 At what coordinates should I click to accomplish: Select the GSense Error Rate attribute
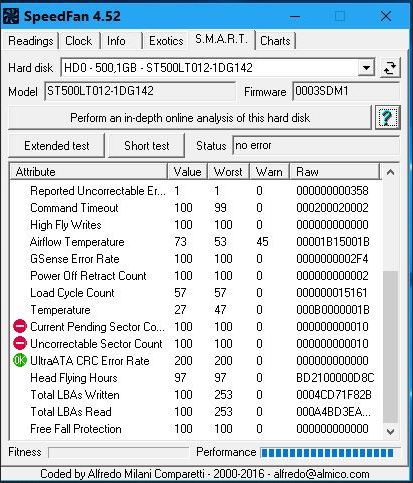tap(75, 259)
